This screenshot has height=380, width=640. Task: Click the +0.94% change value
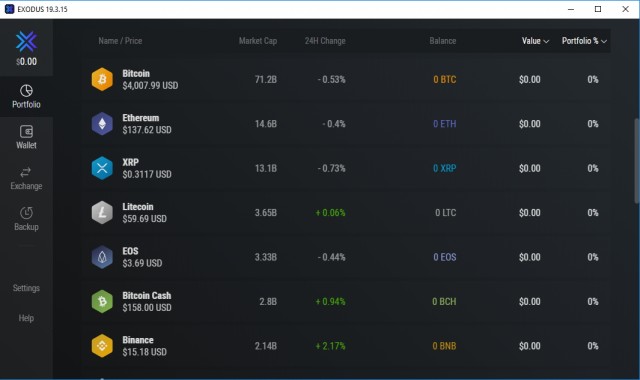coord(331,302)
